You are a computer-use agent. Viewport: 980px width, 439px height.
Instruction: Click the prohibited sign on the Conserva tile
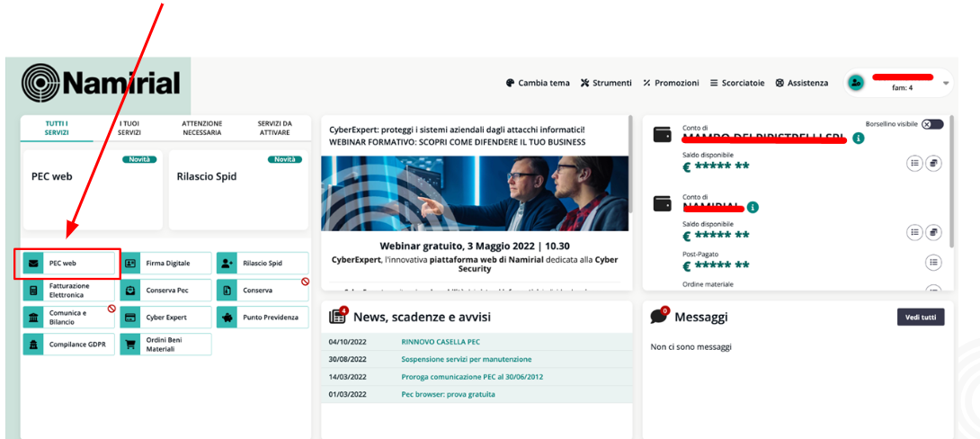[305, 282]
